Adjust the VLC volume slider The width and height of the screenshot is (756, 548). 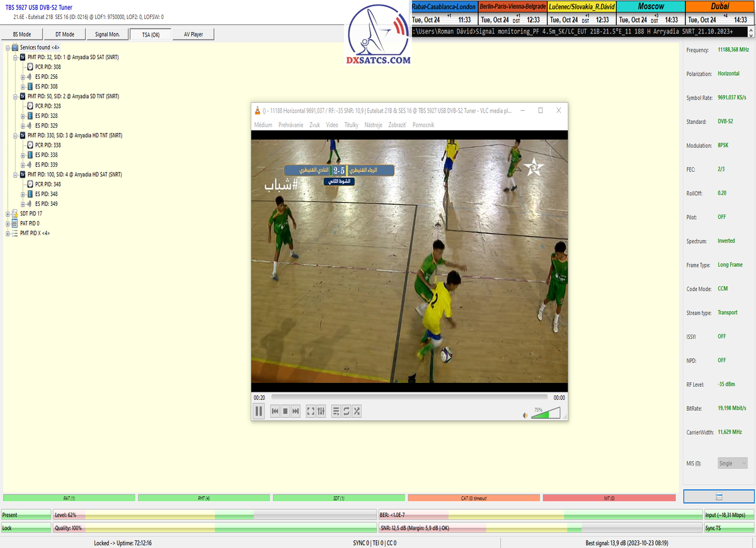[x=545, y=414]
